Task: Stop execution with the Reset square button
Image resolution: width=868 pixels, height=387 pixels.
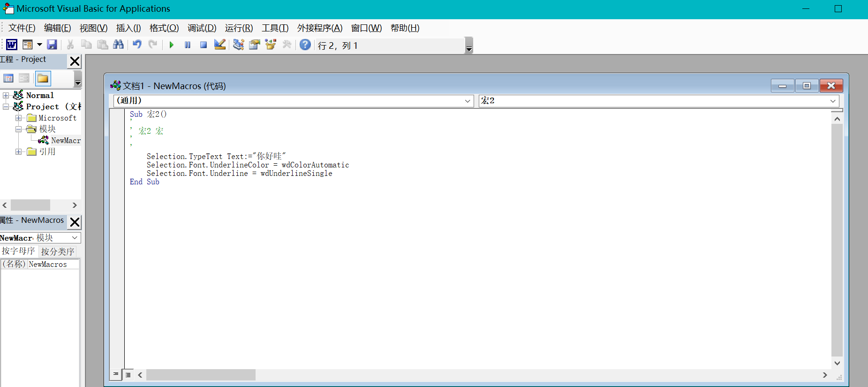Action: (x=204, y=45)
